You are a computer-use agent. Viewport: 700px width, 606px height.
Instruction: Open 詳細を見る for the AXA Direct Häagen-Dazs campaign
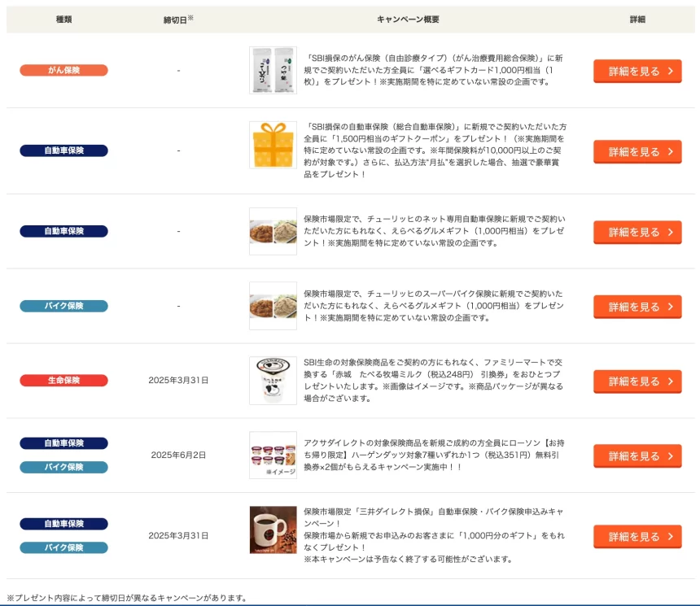(x=637, y=456)
